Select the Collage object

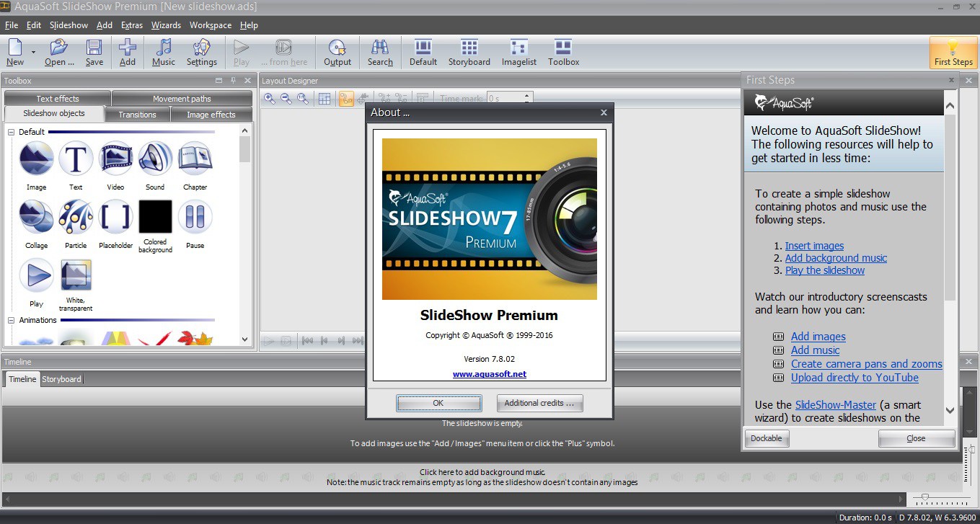(x=36, y=224)
